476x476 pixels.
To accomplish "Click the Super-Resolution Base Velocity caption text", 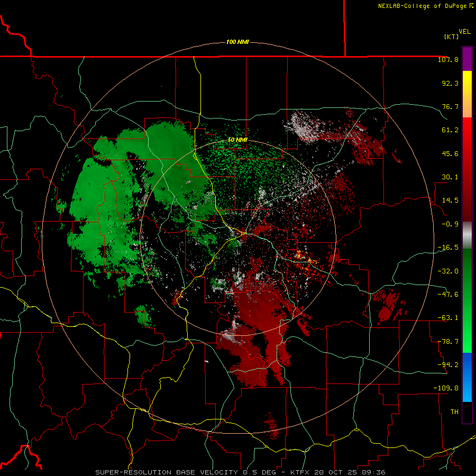I will coord(241,472).
